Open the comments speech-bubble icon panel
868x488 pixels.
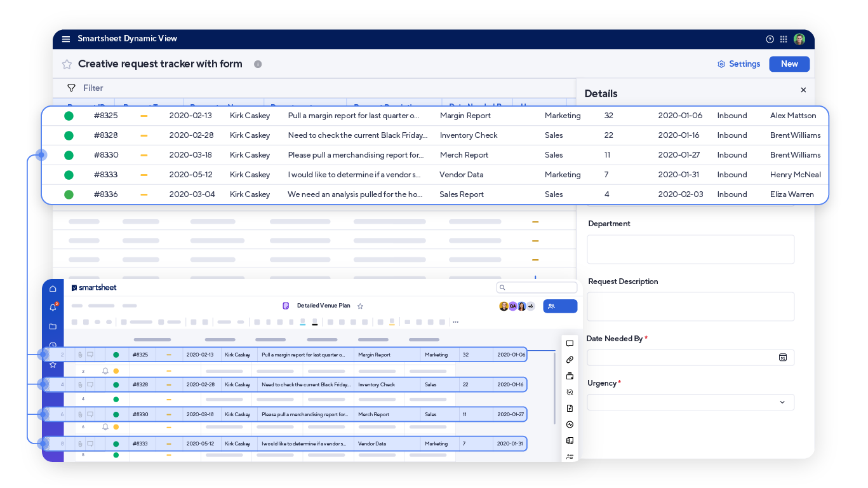coord(570,343)
